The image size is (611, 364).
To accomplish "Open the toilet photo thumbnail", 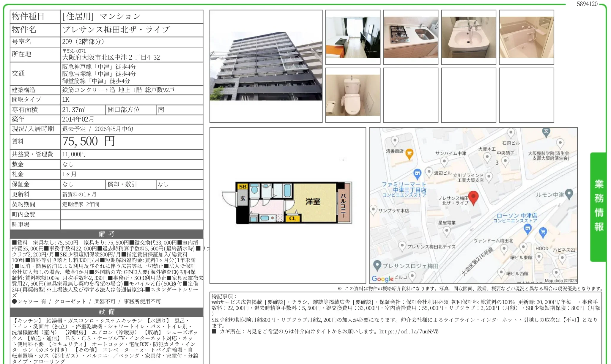I will pyautogui.click(x=352, y=95).
